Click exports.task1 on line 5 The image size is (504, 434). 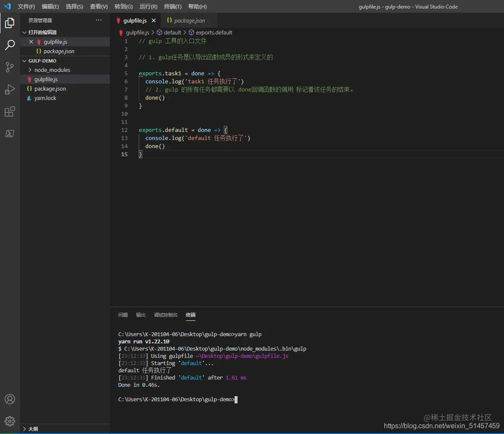[160, 73]
